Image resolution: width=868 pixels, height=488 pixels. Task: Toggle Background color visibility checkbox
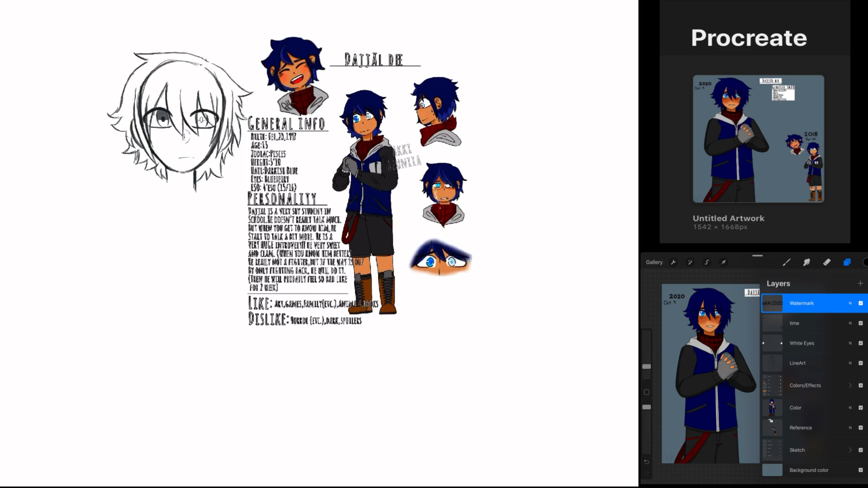click(861, 470)
